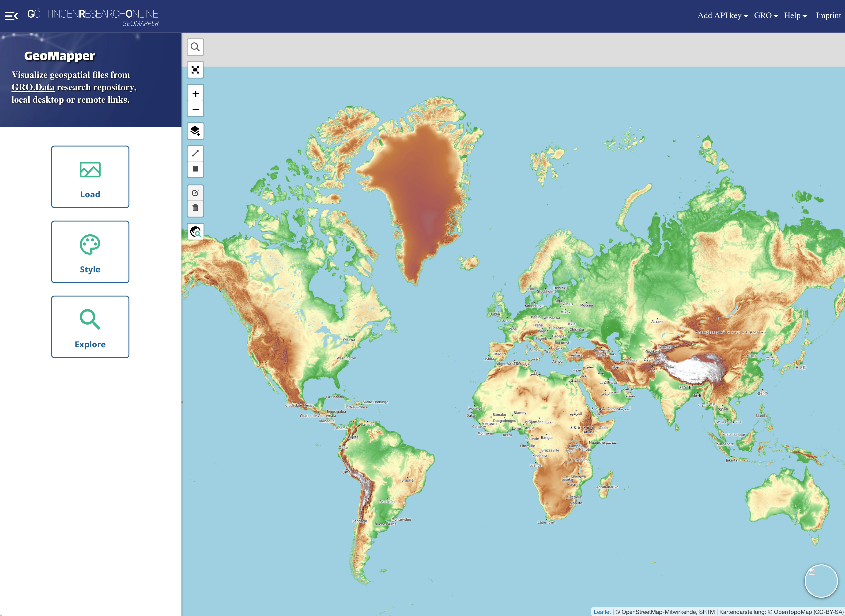Open the GRO dropdown menu
The image size is (845, 616).
pyautogui.click(x=766, y=16)
